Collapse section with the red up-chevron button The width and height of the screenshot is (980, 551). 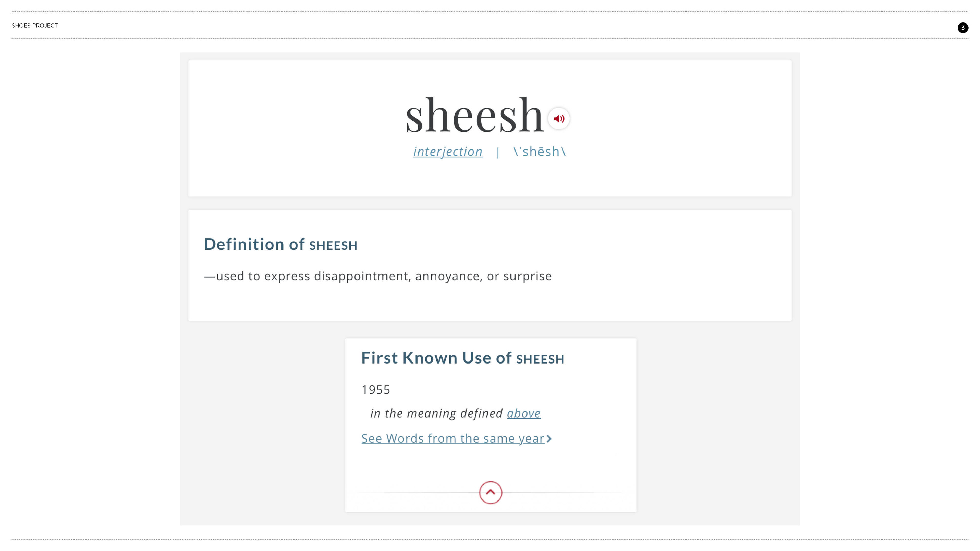pyautogui.click(x=490, y=492)
